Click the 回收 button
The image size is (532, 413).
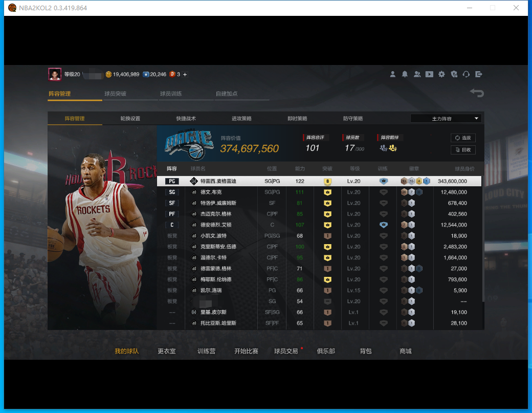pyautogui.click(x=463, y=149)
